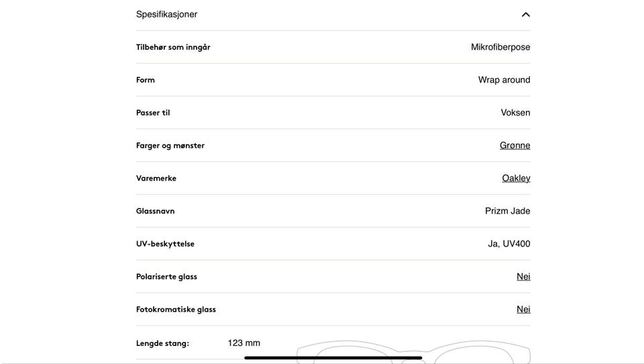Screen dimensions: 644x364
Task: Click the Nei link for Fotokromatiske glass
Action: pyautogui.click(x=523, y=310)
